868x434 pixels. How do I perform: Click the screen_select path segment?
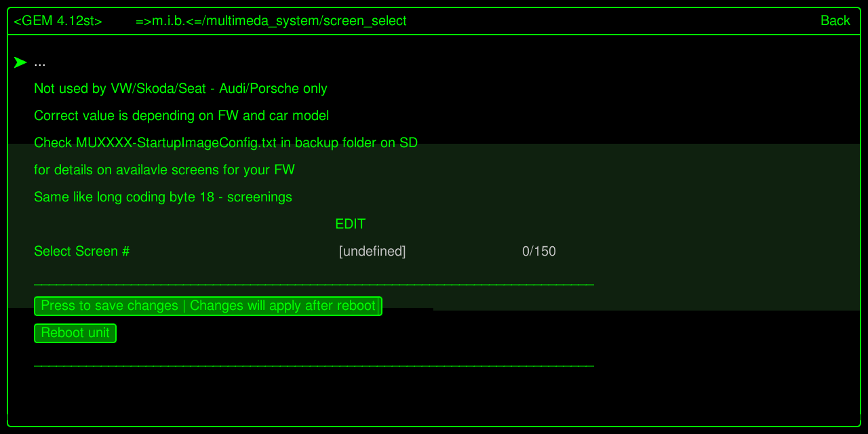[365, 21]
